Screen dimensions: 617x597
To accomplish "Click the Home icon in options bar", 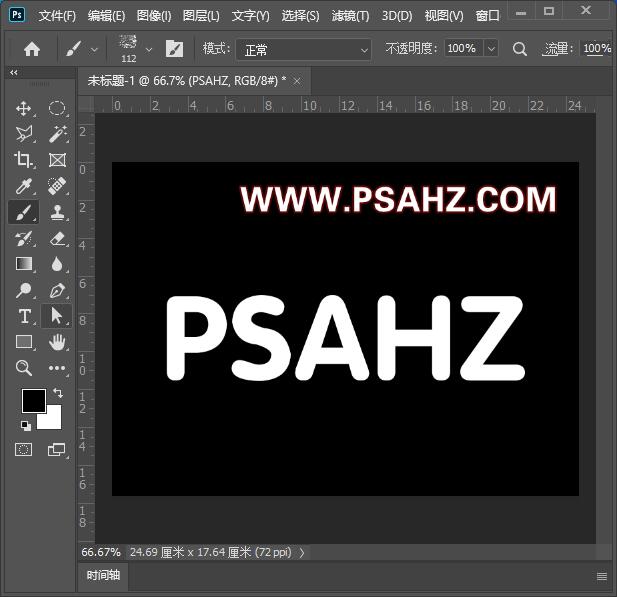I will coord(32,49).
